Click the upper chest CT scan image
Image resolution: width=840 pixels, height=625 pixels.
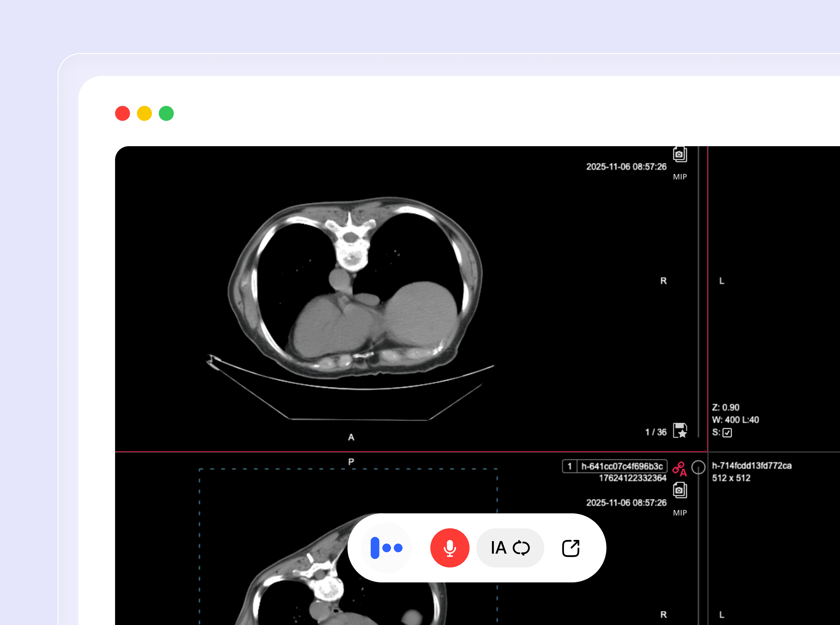(356, 288)
